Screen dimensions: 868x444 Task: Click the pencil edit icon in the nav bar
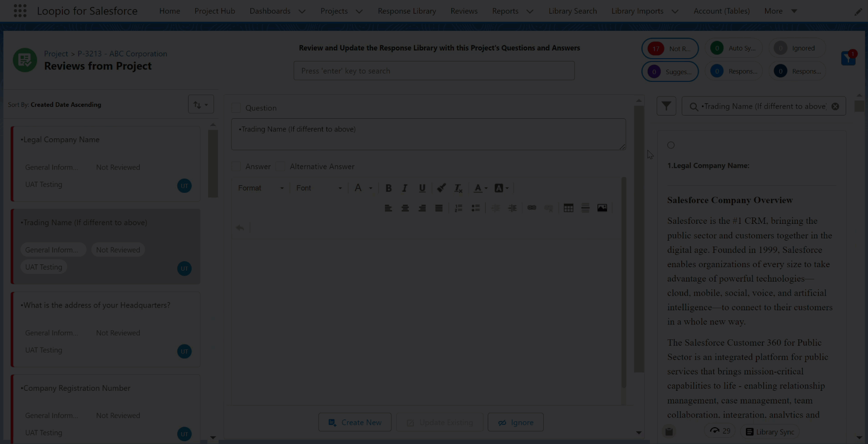tap(858, 11)
